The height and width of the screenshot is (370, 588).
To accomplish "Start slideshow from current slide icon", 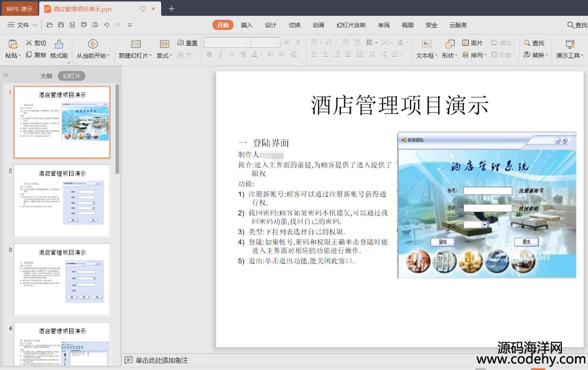I will (x=93, y=44).
